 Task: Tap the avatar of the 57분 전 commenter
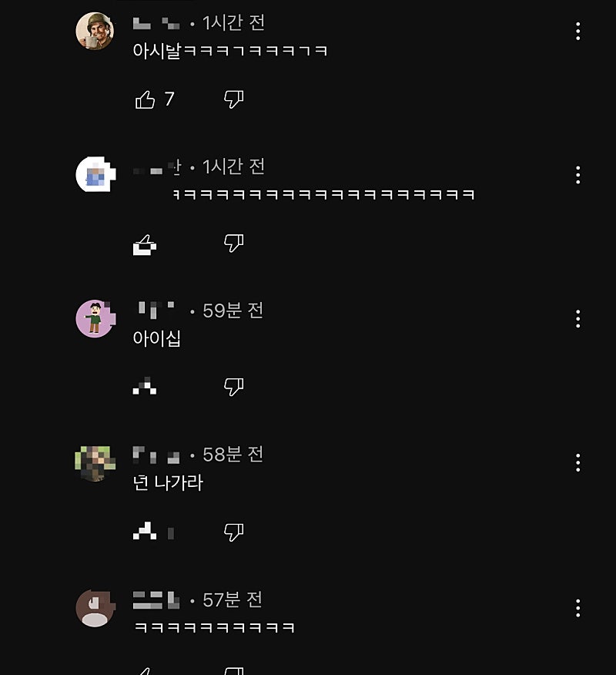tap(95, 607)
